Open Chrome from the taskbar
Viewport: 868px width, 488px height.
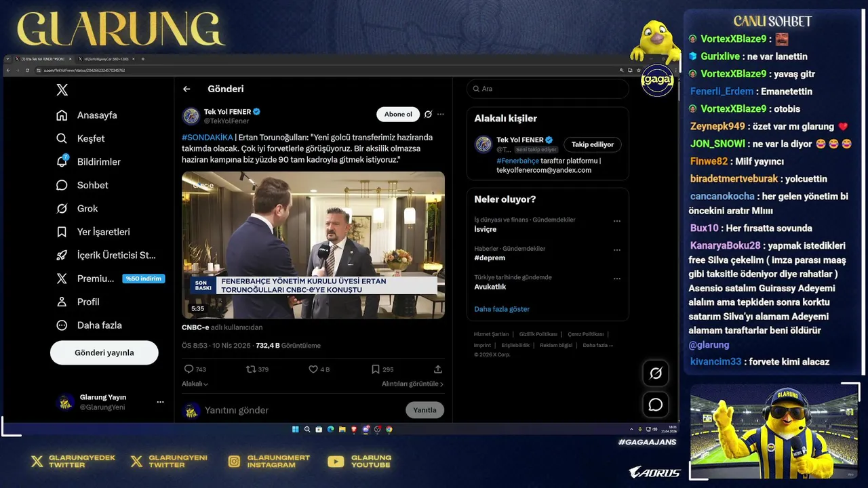click(x=389, y=429)
